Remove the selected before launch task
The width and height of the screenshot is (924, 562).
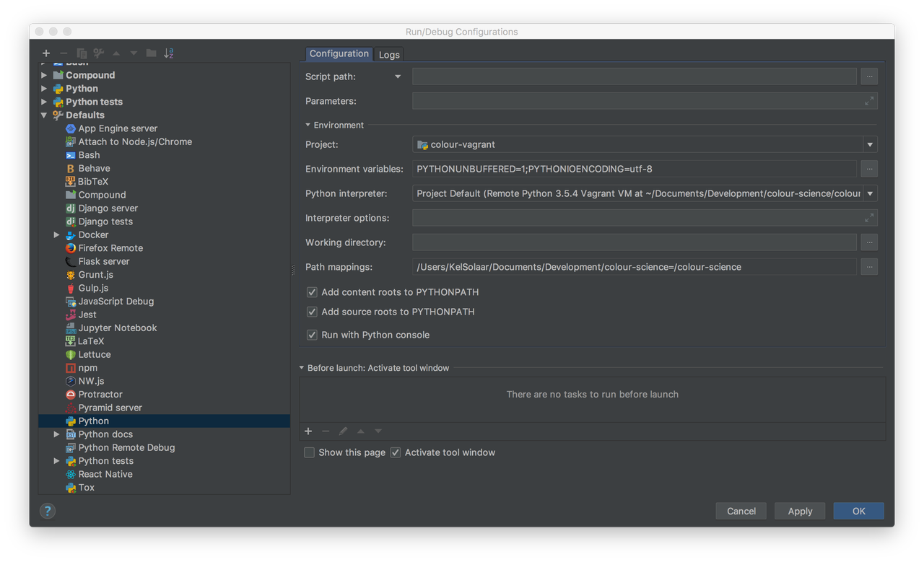tap(326, 431)
